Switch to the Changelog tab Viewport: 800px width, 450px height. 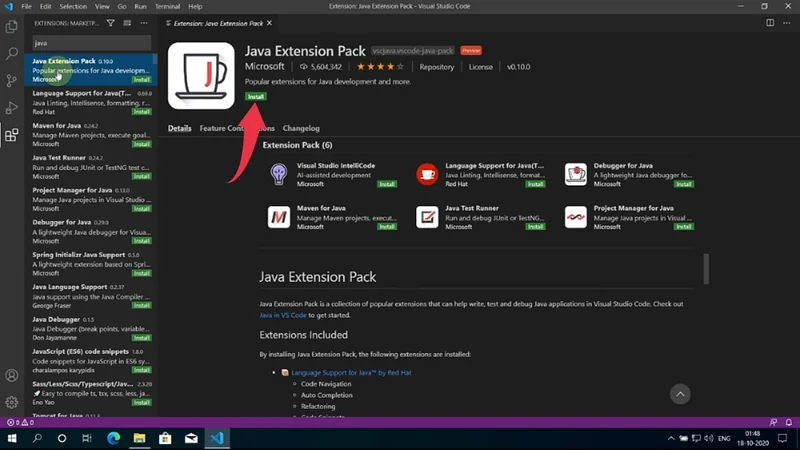pyautogui.click(x=301, y=128)
